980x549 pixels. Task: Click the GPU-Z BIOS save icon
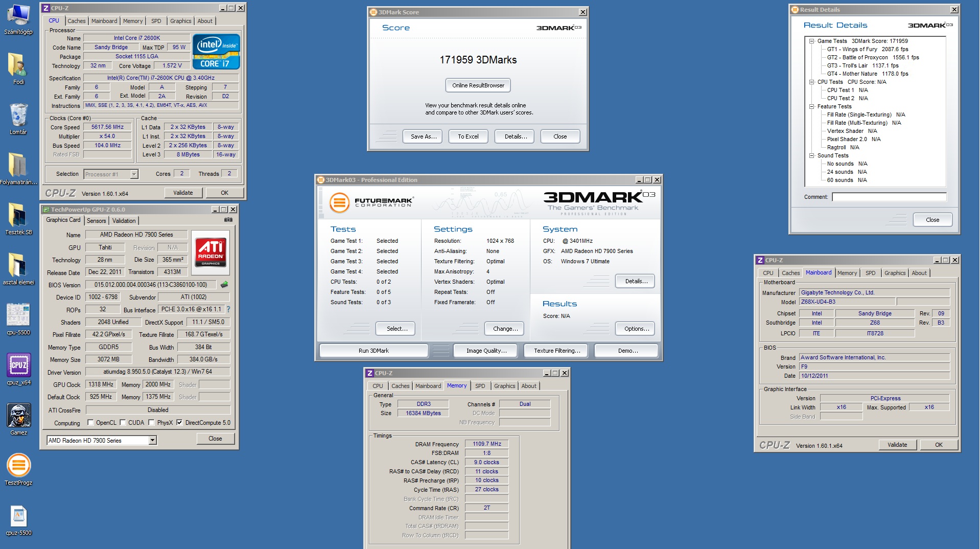tap(224, 285)
